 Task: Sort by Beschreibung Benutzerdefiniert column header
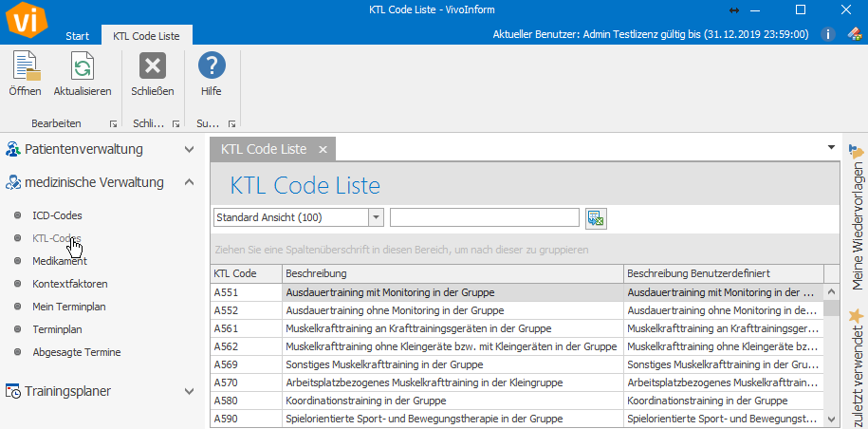click(x=724, y=274)
